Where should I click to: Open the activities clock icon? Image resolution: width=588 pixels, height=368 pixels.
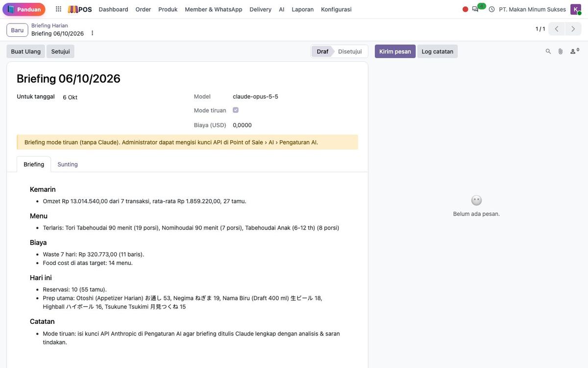491,9
